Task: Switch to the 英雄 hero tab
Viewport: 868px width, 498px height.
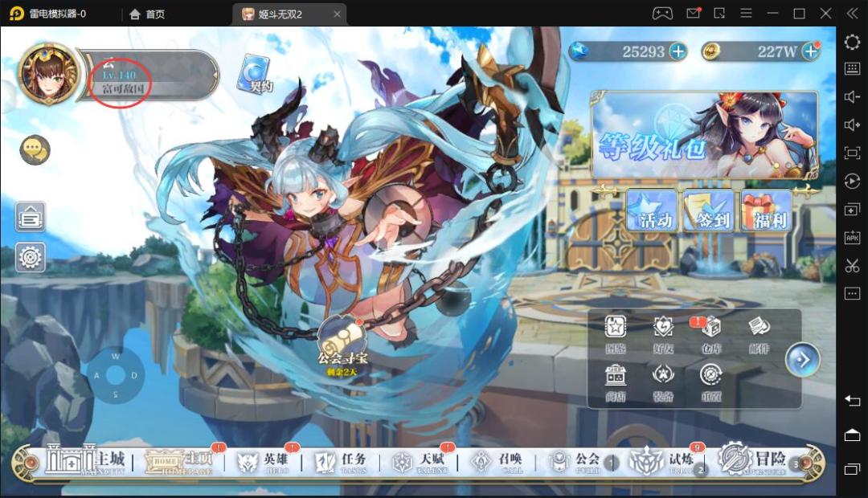Action: point(264,462)
